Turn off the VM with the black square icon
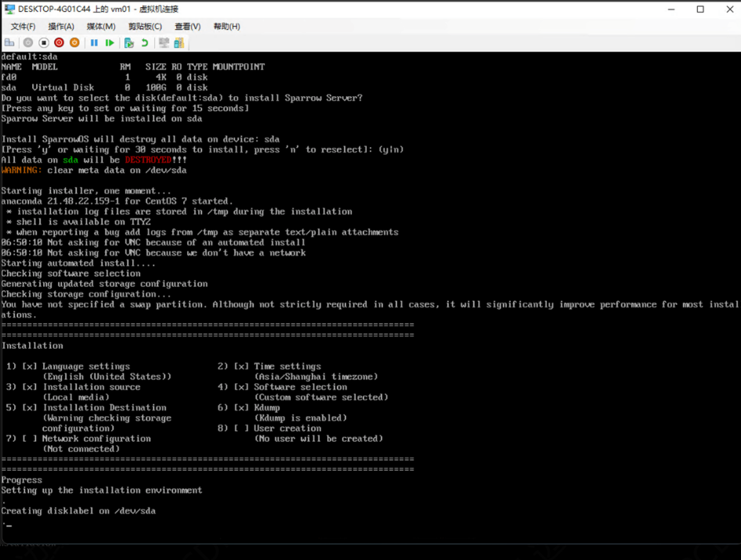Screen dimensions: 741x560 point(44,43)
